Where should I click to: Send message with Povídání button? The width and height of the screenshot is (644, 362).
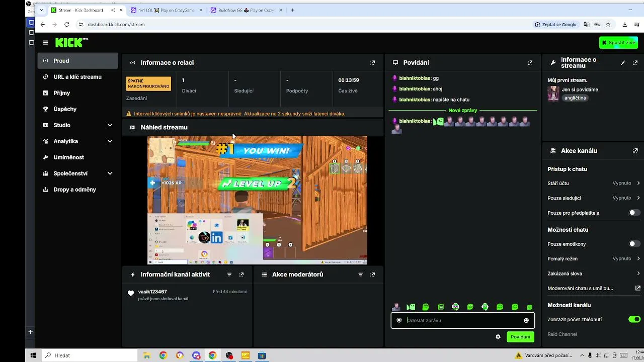coord(520,337)
